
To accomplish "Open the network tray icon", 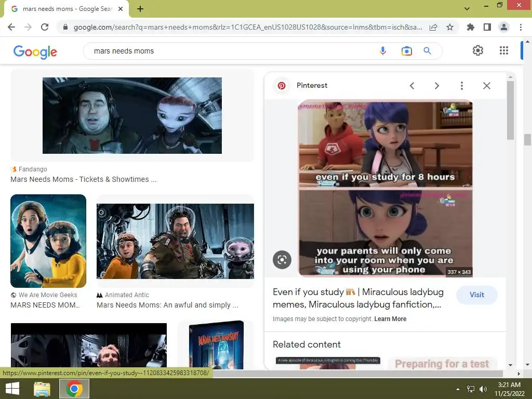I will click(x=471, y=389).
